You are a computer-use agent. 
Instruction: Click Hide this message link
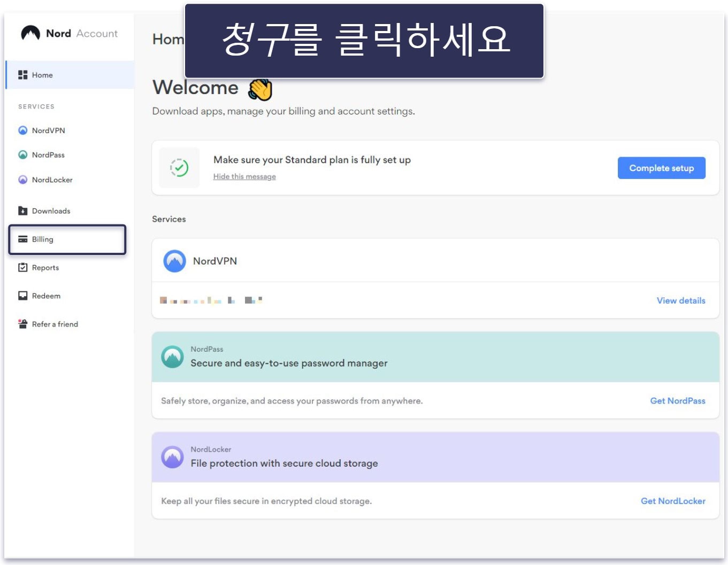pos(244,176)
